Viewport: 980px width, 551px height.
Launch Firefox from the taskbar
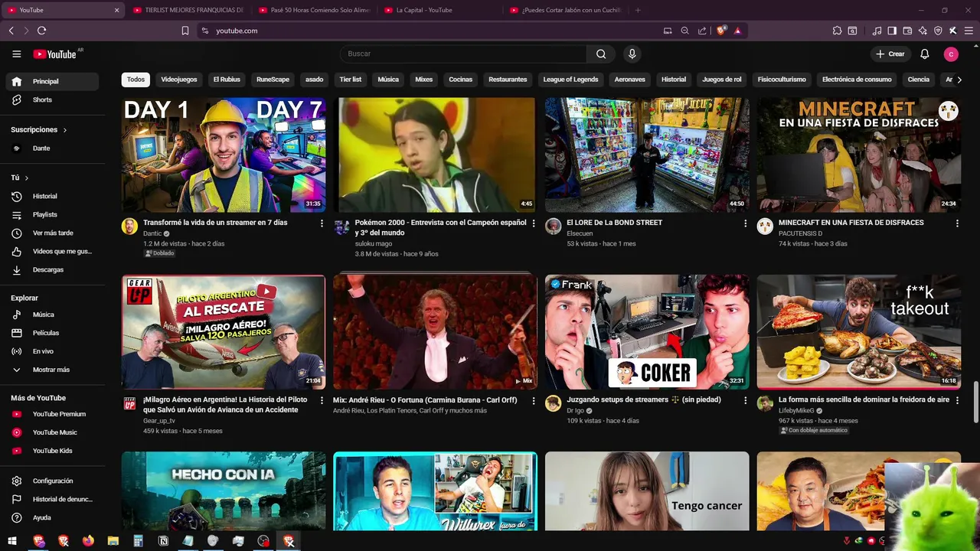pyautogui.click(x=88, y=541)
